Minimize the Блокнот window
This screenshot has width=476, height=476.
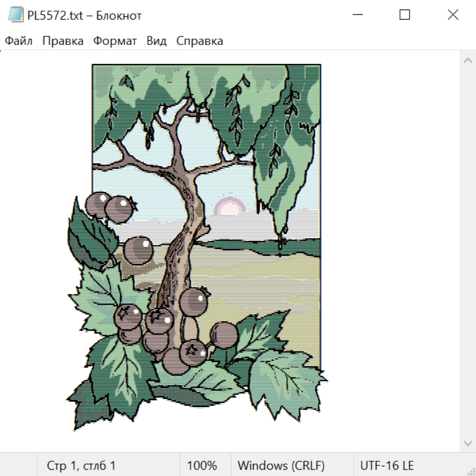click(358, 15)
